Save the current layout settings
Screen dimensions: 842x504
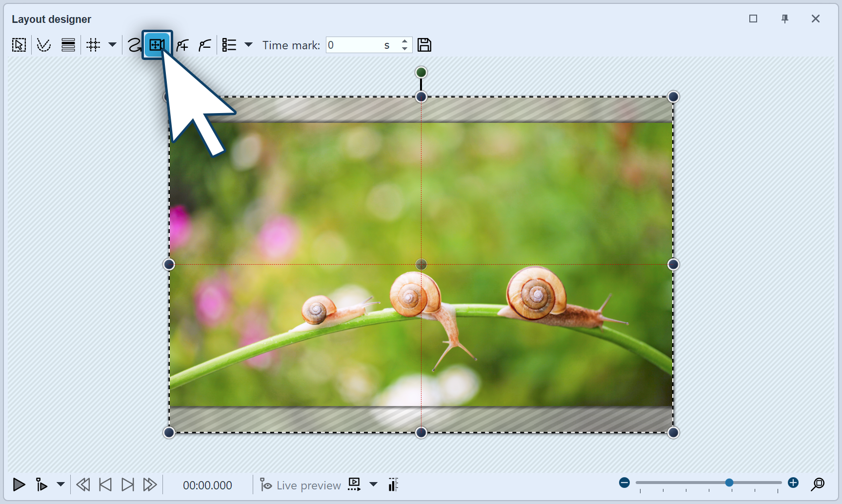424,45
